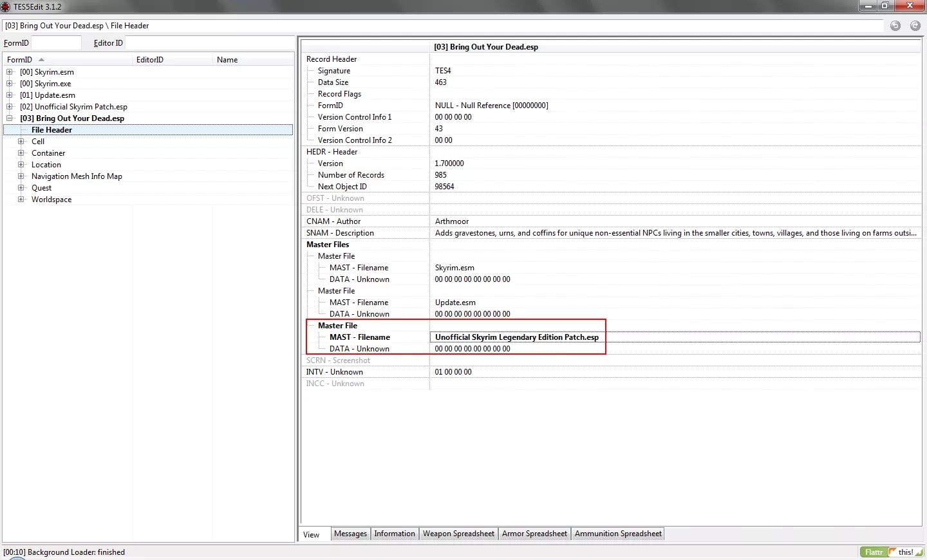The height and width of the screenshot is (560, 927).
Task: Click the 'this!' Flattr icon button
Action: (x=906, y=552)
